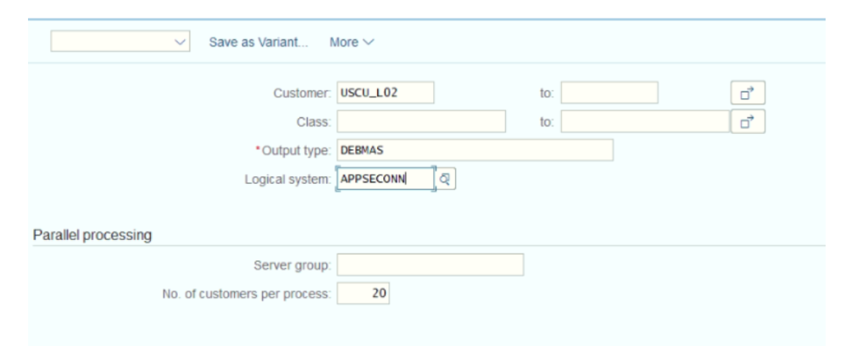868x346 pixels.
Task: Click the No. of customers per process field
Action: click(363, 293)
